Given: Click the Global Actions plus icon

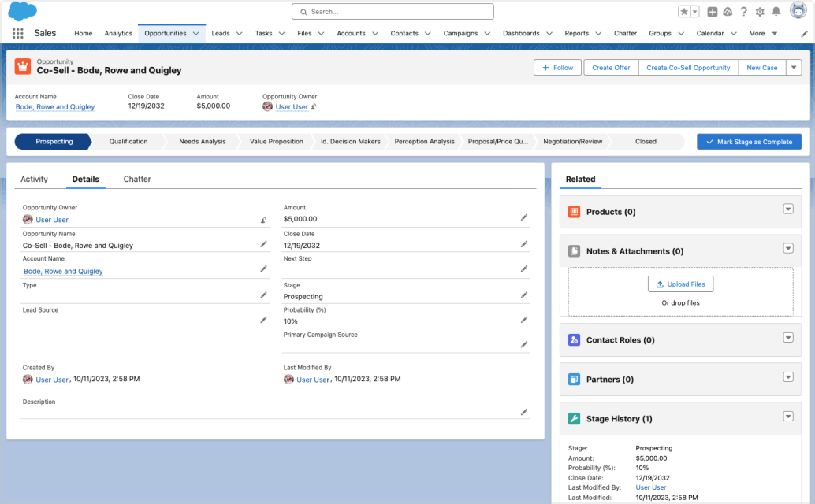Looking at the screenshot, I should [x=712, y=12].
